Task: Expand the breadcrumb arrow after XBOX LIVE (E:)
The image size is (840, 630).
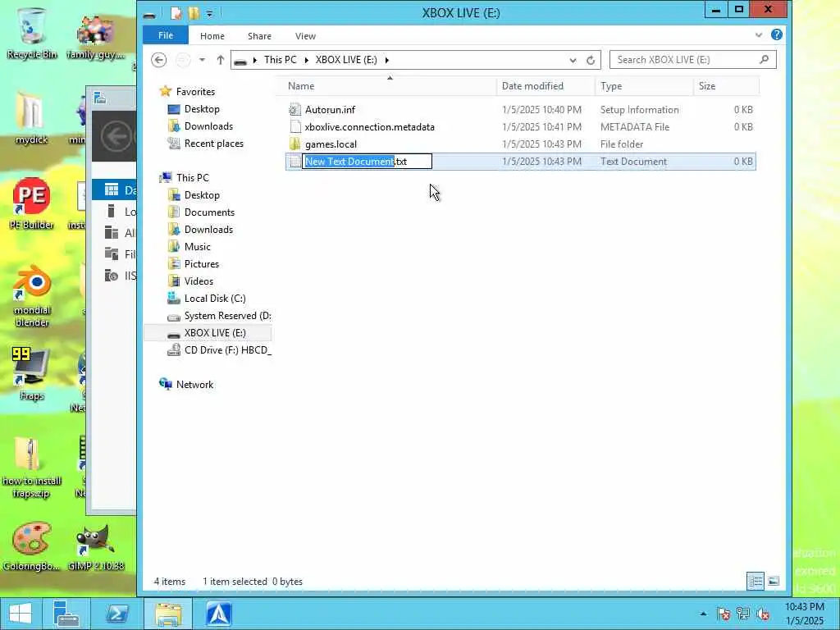Action: 387,60
